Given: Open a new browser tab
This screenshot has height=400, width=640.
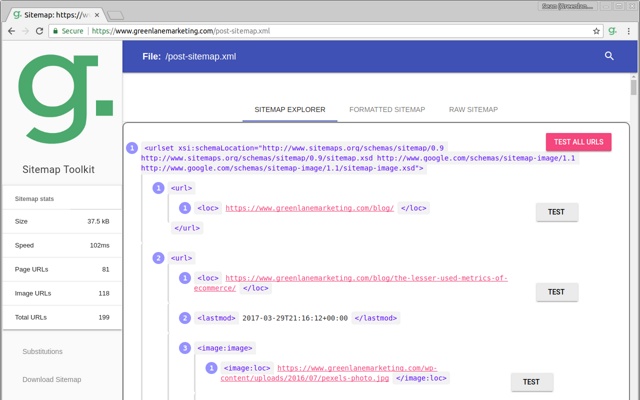Looking at the screenshot, I should point(116,16).
